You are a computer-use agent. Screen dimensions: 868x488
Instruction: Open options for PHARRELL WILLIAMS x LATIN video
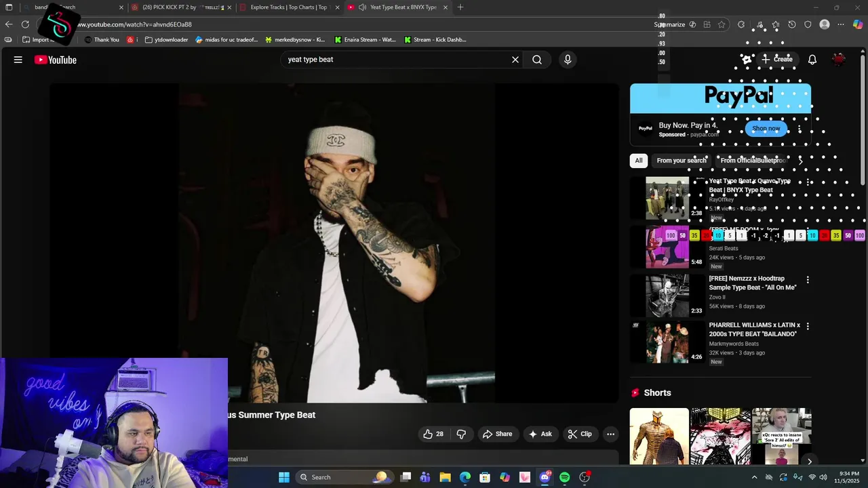click(808, 326)
